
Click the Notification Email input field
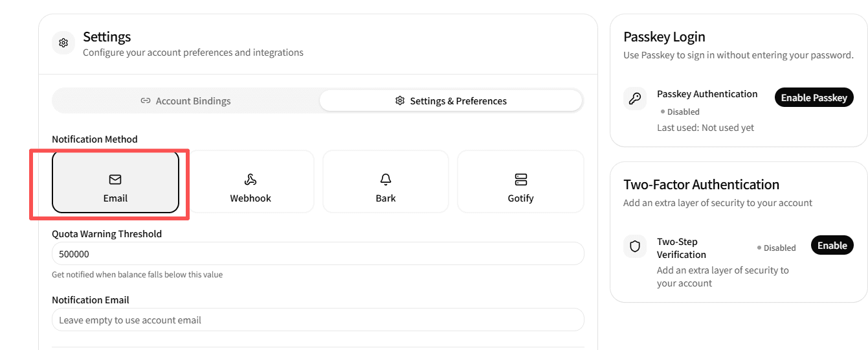point(318,320)
